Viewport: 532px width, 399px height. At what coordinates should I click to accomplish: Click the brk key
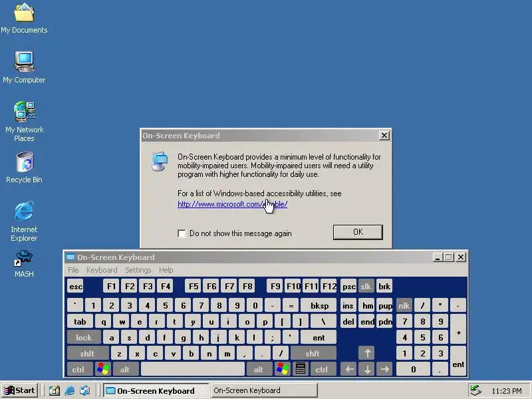384,287
